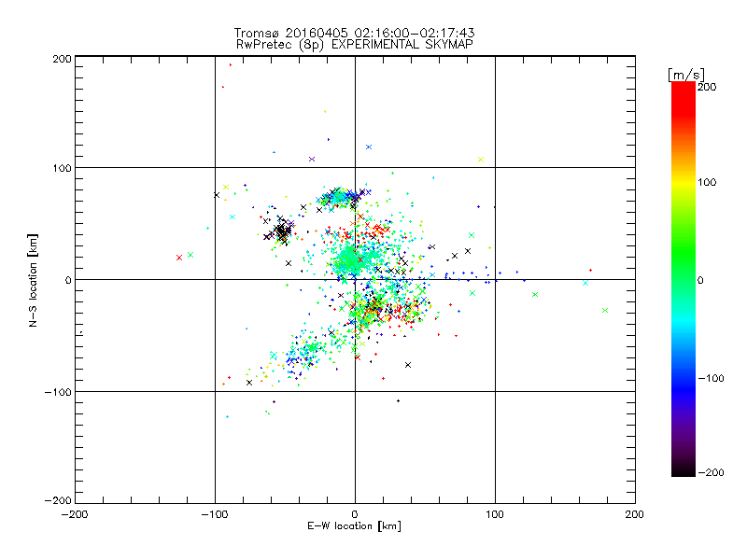Click the colorbar label '-100'
This screenshot has width=747, height=560.
[x=711, y=378]
